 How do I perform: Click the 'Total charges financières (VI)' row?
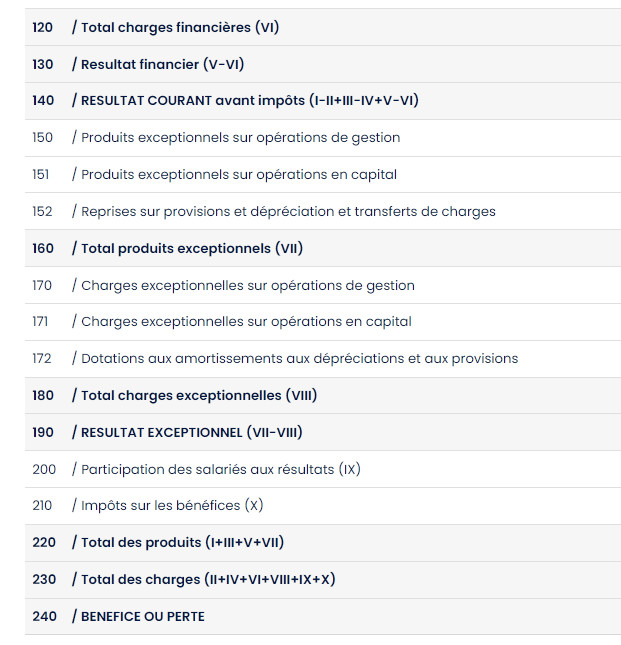click(x=176, y=27)
